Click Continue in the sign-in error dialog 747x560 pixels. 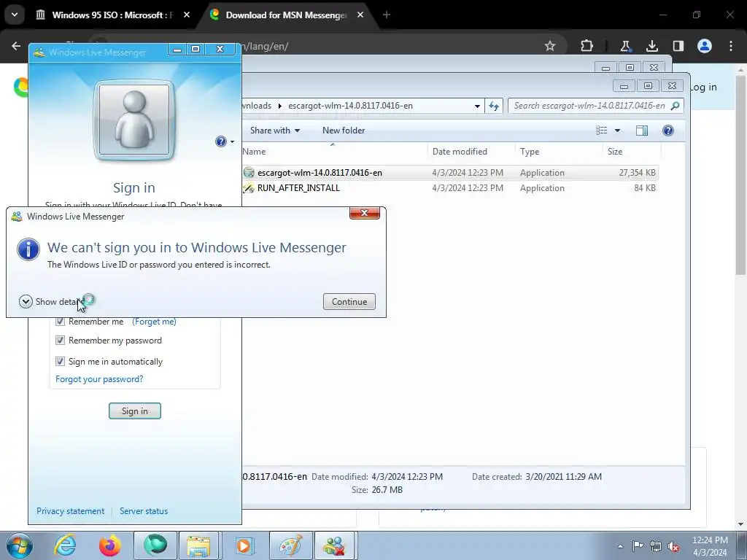pyautogui.click(x=349, y=301)
